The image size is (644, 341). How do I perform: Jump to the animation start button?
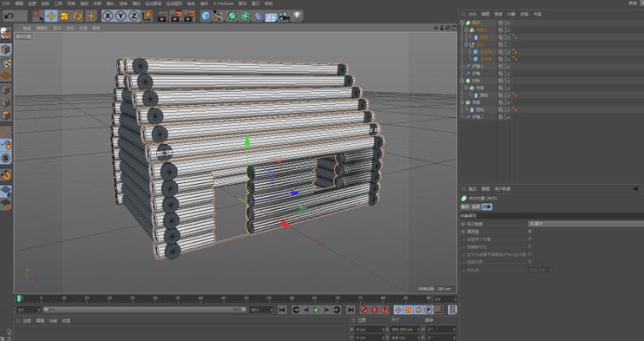click(281, 310)
